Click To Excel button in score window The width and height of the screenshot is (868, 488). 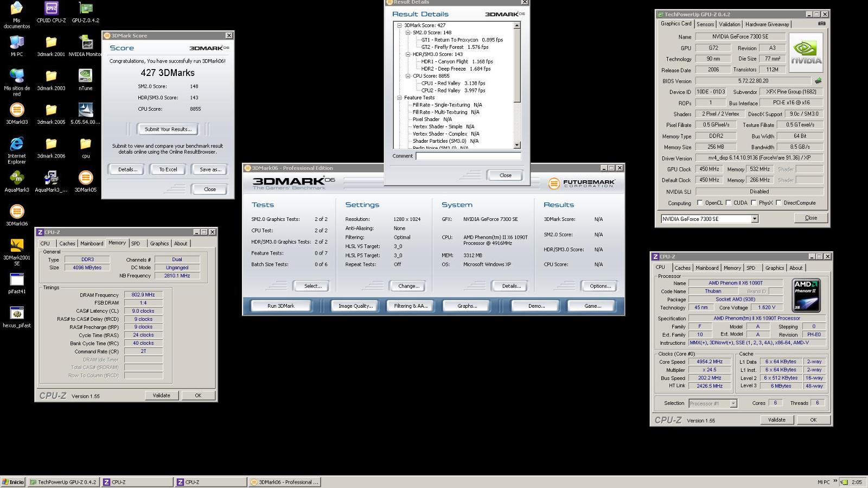pos(168,169)
